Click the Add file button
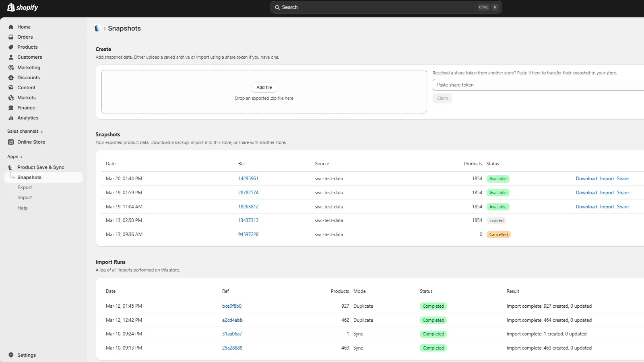 [264, 87]
